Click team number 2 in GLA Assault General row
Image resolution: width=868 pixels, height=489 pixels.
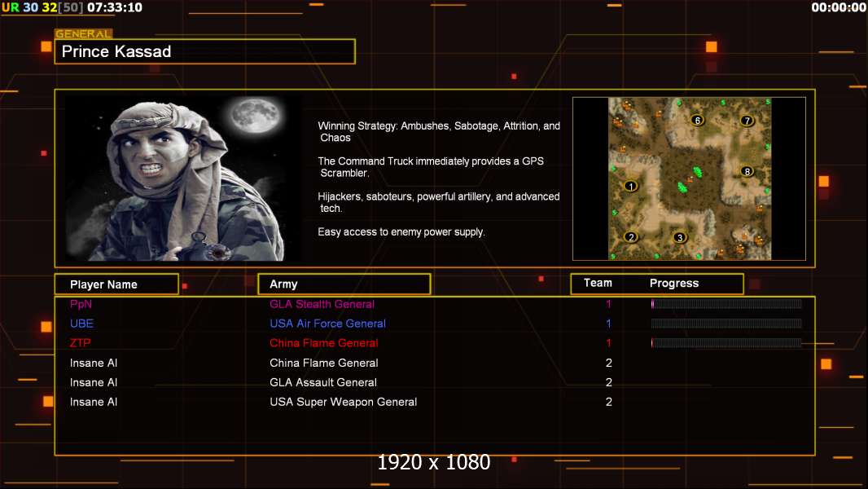click(609, 382)
